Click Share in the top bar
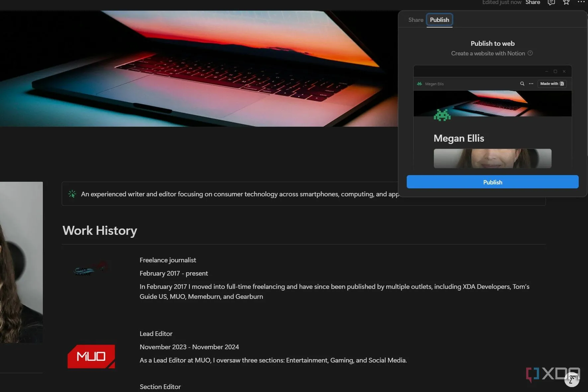Screen dimensions: 588x392 [x=533, y=3]
